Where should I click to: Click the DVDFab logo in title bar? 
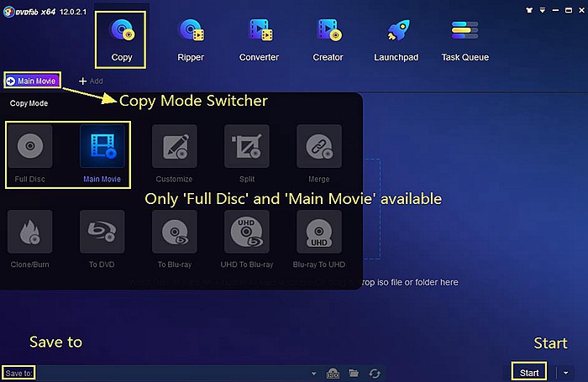pyautogui.click(x=9, y=12)
